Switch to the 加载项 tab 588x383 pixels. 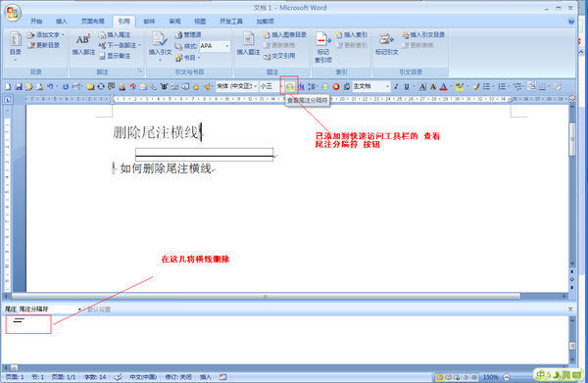click(x=266, y=22)
